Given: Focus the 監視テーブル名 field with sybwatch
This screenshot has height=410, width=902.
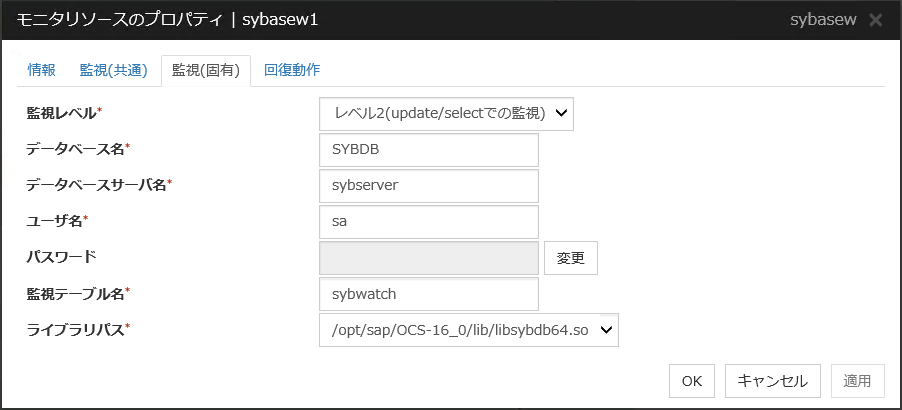Looking at the screenshot, I should tap(428, 294).
